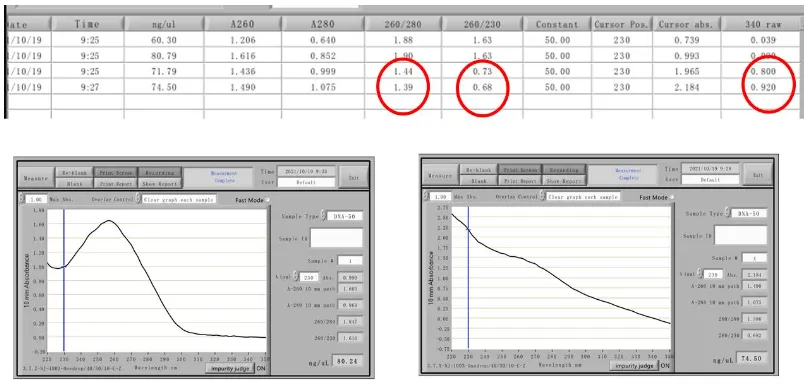The image size is (811, 386).
Task: Click Exit in the 80.24 ng/uL window
Action: pos(353,177)
